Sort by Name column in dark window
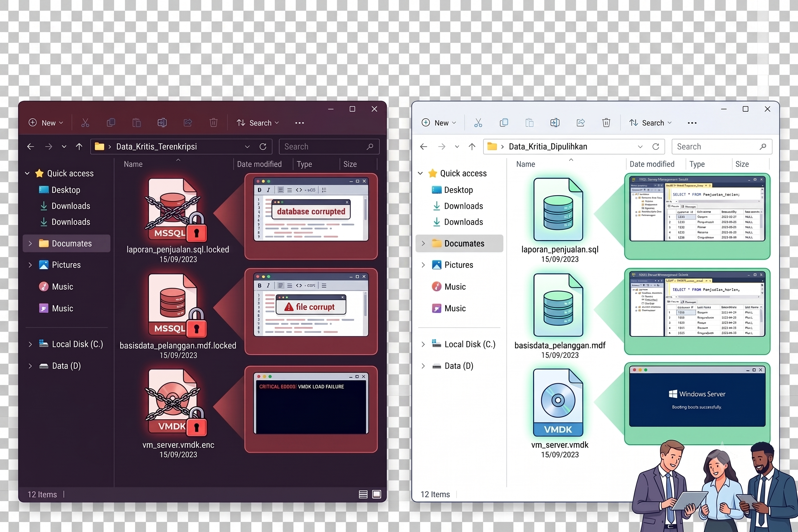The width and height of the screenshot is (798, 532). pyautogui.click(x=133, y=164)
